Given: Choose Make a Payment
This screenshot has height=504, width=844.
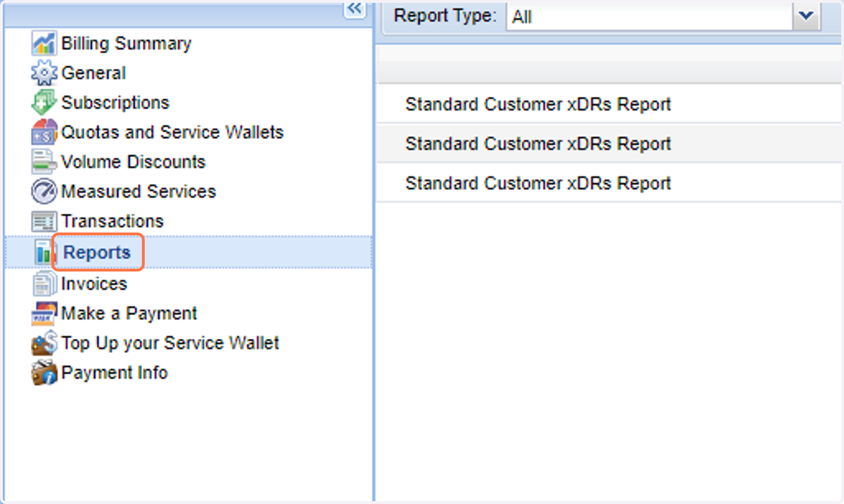Looking at the screenshot, I should pos(129,314).
